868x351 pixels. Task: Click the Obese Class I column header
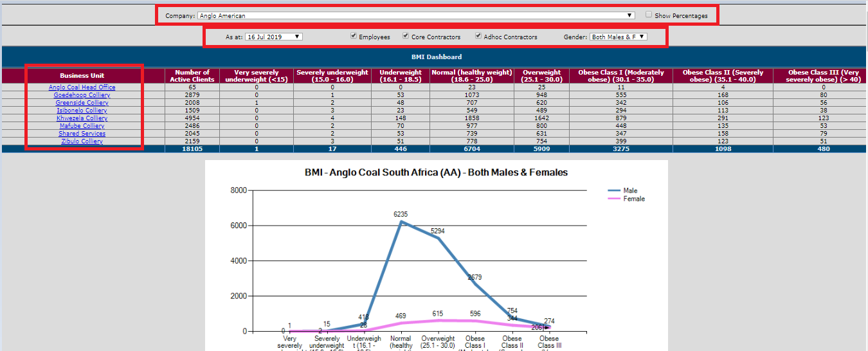click(x=621, y=76)
